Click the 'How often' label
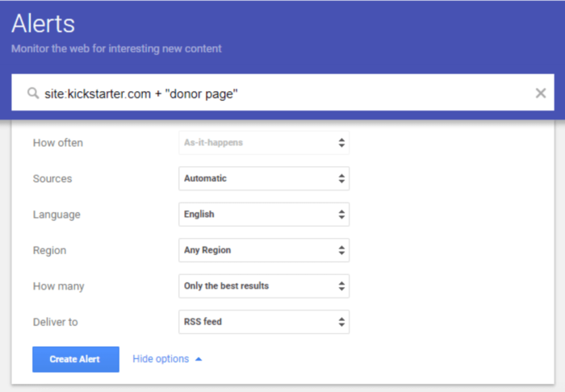Screen dimensions: 565x392 click(x=58, y=143)
